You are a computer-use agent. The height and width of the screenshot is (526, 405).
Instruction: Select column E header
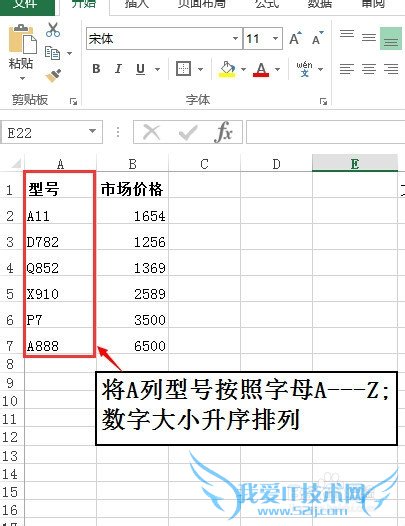(x=355, y=163)
